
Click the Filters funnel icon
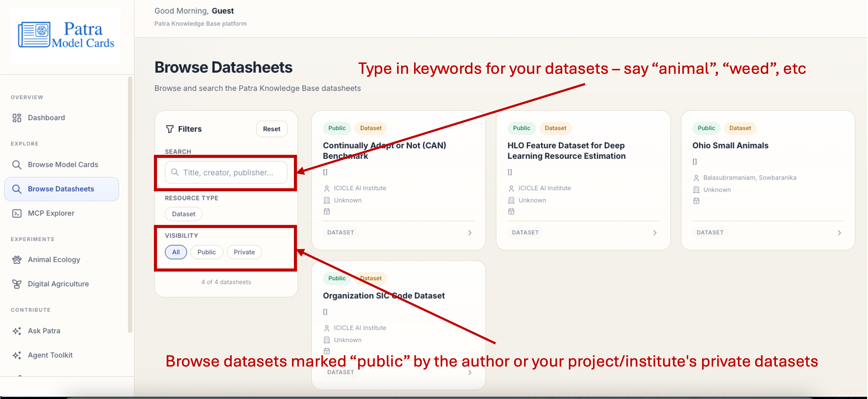(x=170, y=129)
